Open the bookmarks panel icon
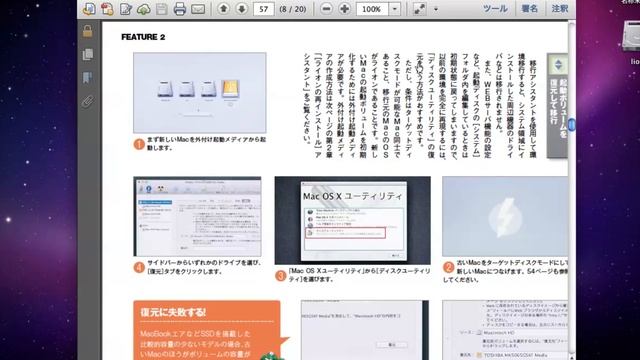Screen dimensions: 640x360 coord(87,78)
